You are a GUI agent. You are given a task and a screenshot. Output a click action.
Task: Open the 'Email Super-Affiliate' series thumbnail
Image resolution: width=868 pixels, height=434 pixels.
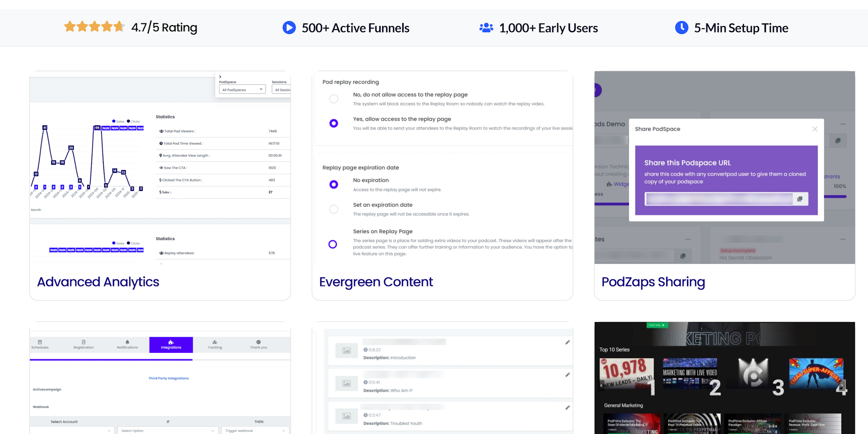click(x=816, y=373)
